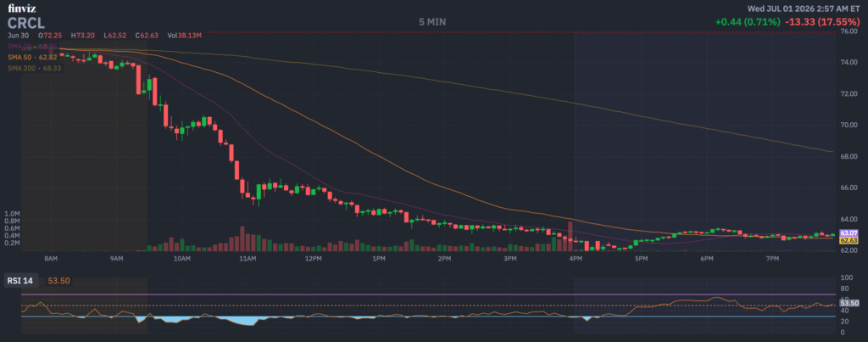The image size is (868, 342).
Task: Click the 9AM time axis label
Action: tap(116, 259)
